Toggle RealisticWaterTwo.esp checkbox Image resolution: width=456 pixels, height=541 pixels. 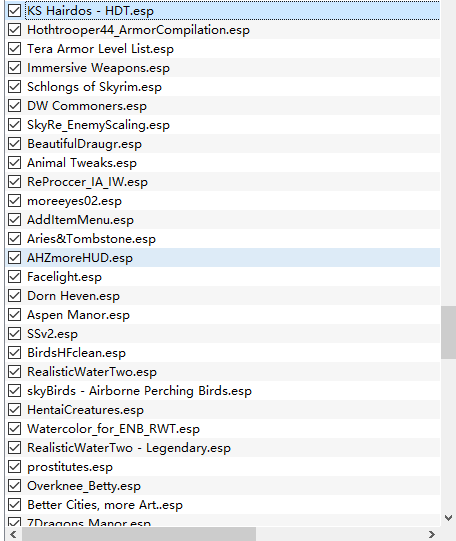coord(14,371)
